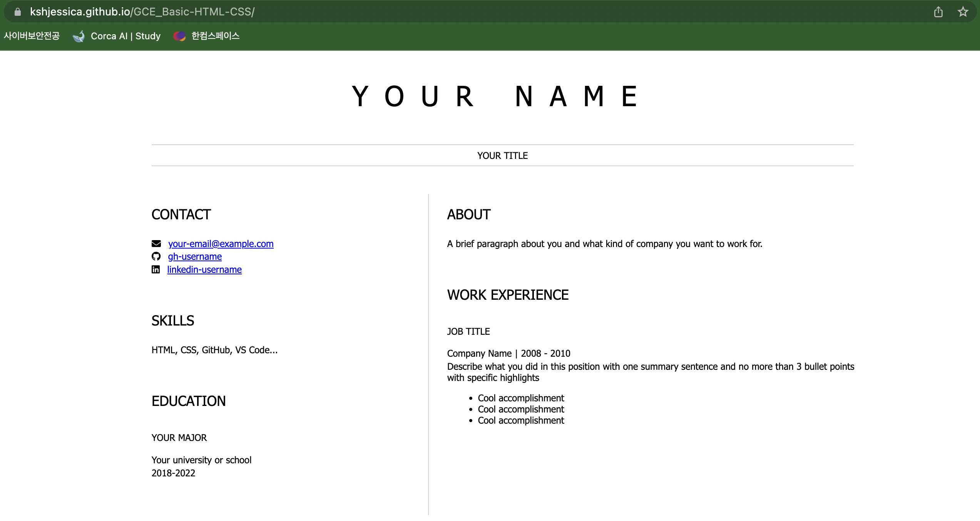Bookmark this page with star icon
The image size is (980, 521).
pos(963,12)
